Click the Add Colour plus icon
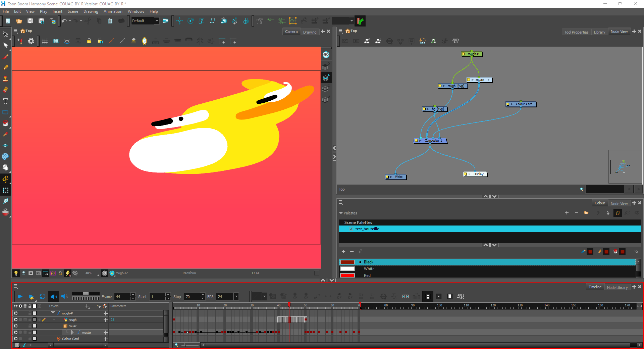The width and height of the screenshot is (644, 349). pos(343,251)
